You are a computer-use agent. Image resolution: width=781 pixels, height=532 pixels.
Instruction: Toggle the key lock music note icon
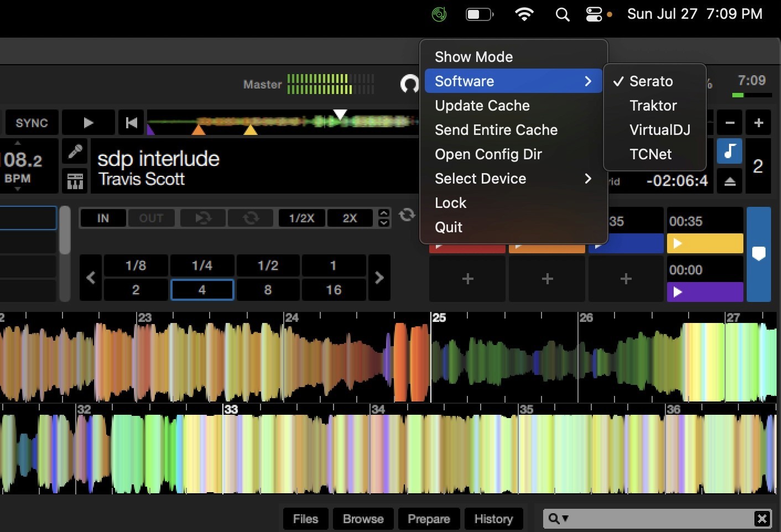pyautogui.click(x=730, y=151)
